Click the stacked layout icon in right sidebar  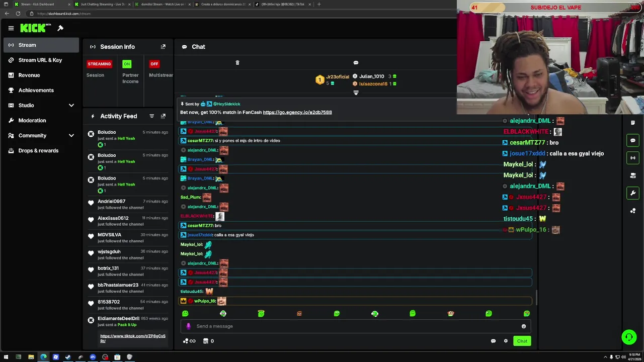633,175
